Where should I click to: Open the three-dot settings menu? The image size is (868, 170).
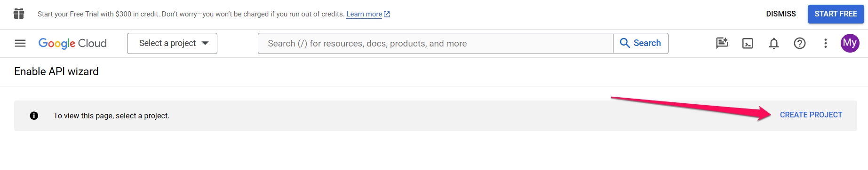click(x=826, y=43)
